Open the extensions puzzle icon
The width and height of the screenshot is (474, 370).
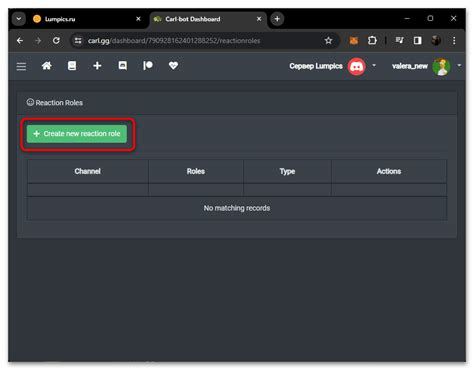coord(372,41)
